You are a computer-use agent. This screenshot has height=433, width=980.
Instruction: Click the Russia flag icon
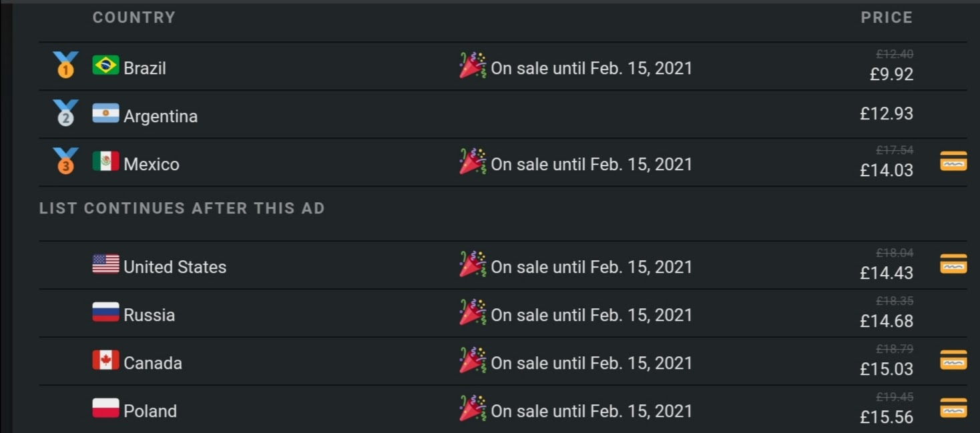[105, 312]
